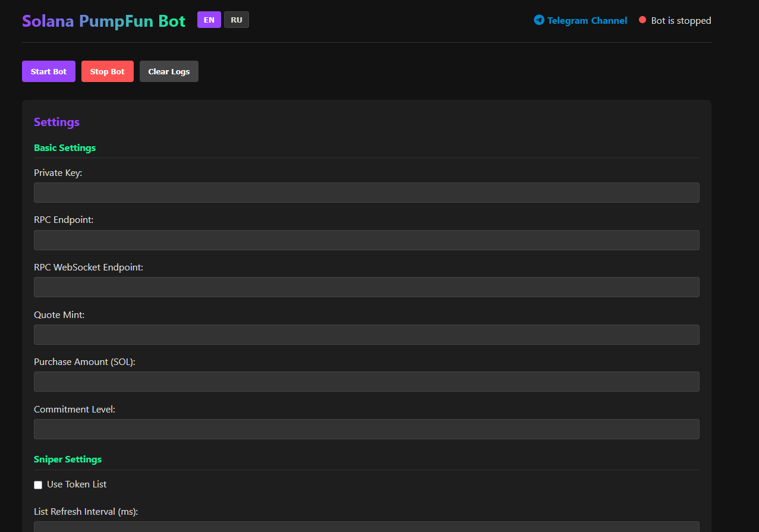Click the Stop Bot button
This screenshot has width=759, height=532.
pos(108,71)
